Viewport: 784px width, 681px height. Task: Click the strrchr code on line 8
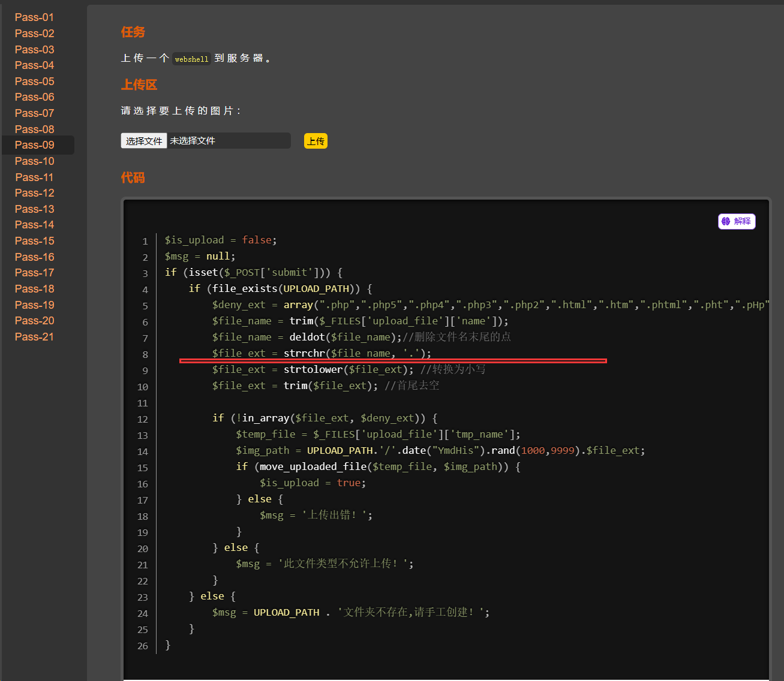tap(305, 353)
